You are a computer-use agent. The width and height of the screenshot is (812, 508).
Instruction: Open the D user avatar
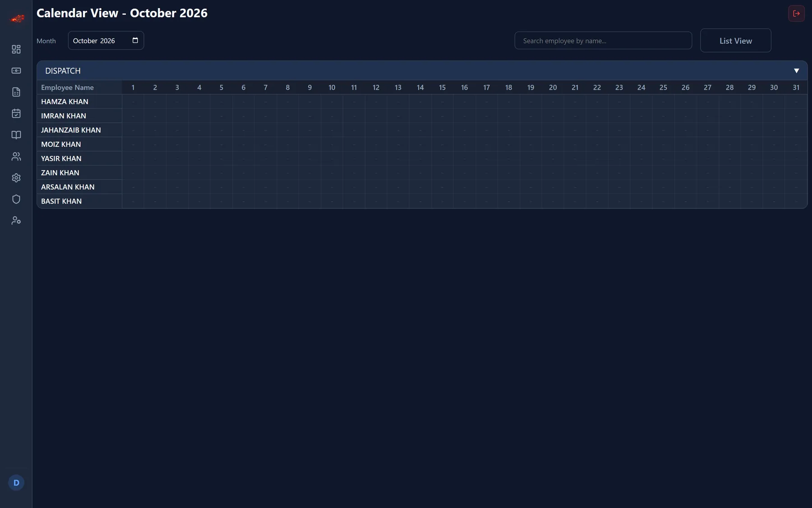[x=16, y=483]
